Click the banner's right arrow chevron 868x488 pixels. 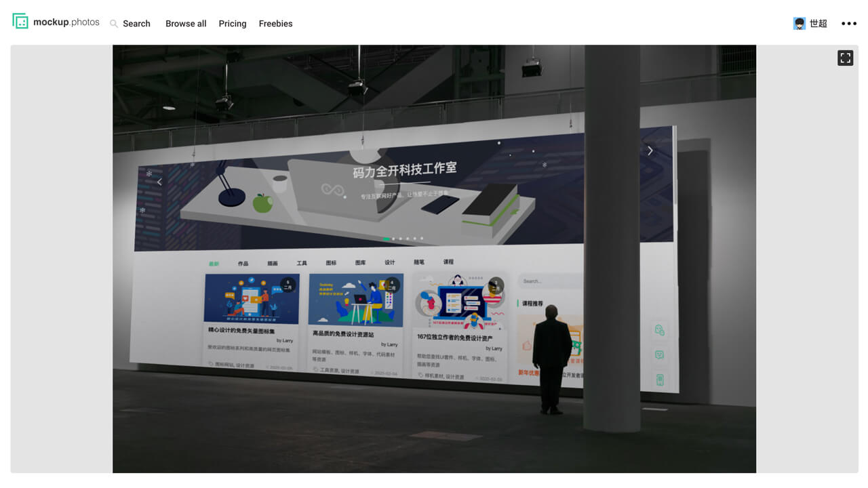point(650,150)
